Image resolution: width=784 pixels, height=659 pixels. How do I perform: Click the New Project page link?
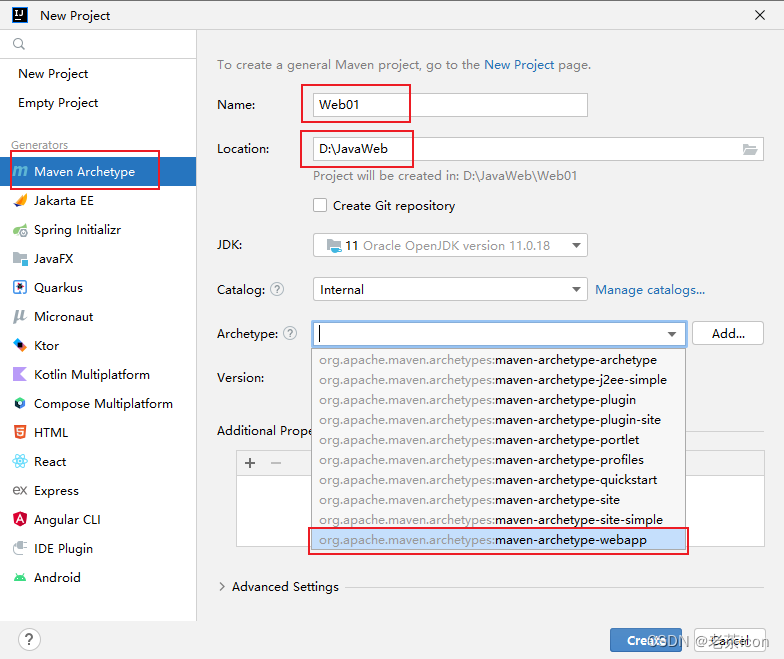coord(519,65)
